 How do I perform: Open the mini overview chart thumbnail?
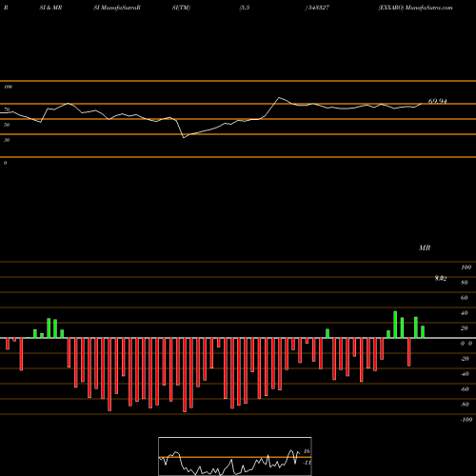tap(235, 456)
